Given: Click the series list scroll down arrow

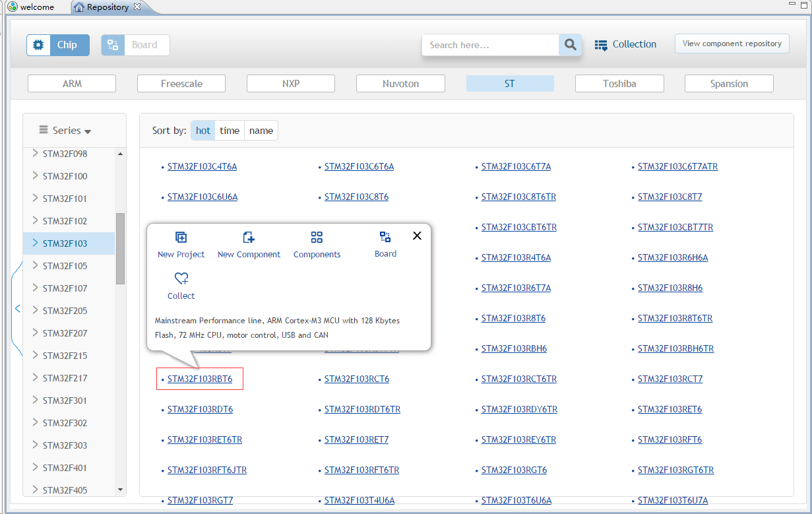Looking at the screenshot, I should click(x=120, y=490).
